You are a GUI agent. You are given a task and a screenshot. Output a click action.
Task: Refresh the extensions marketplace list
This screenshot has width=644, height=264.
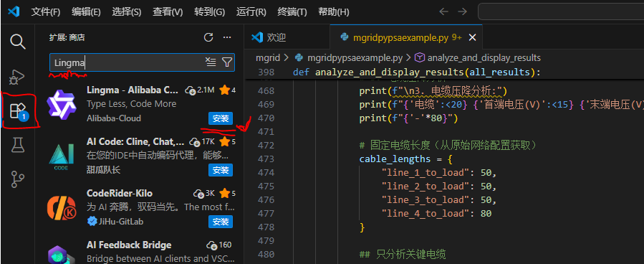(208, 37)
